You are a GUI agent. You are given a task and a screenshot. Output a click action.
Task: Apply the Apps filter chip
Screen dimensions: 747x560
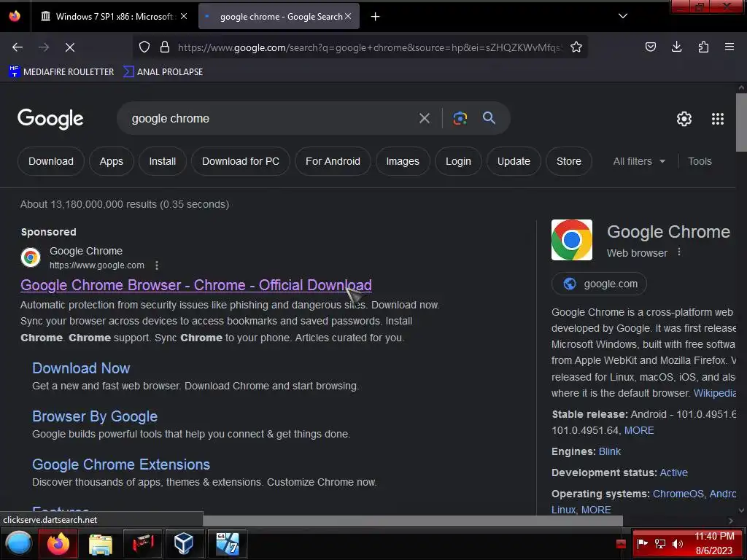(x=111, y=161)
